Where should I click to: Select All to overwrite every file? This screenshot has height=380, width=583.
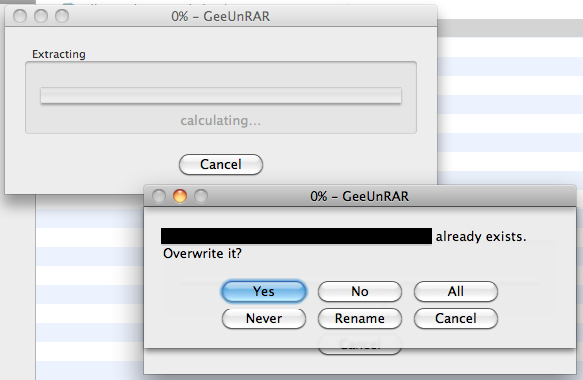(455, 291)
